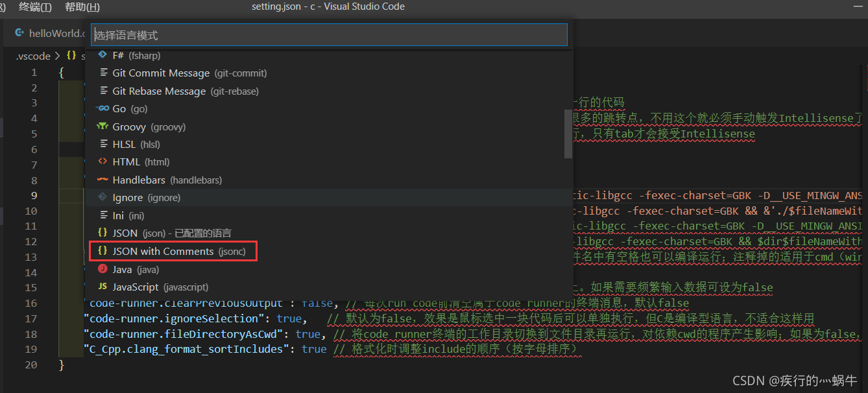Pick the Ignore language icon
The height and width of the screenshot is (393, 868).
(102, 198)
